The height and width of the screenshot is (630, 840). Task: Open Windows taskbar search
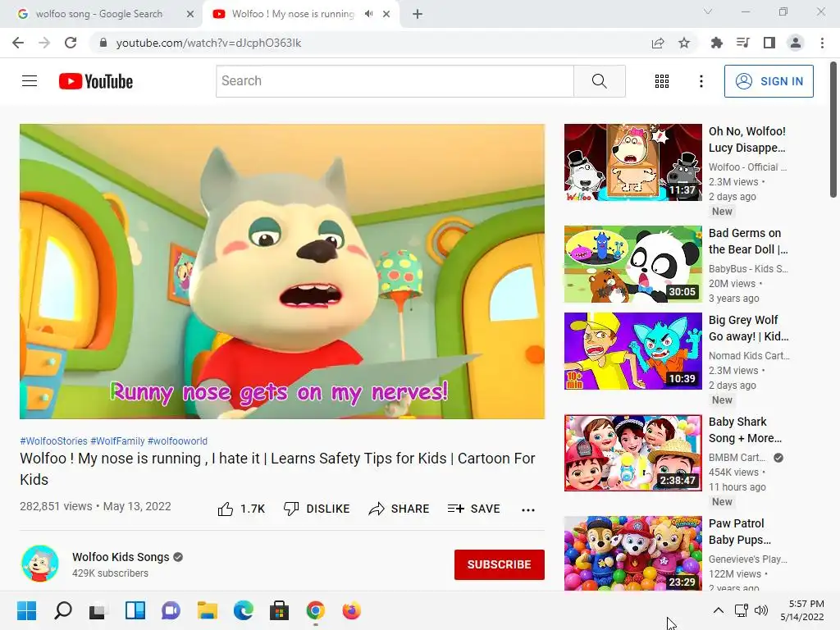tap(63, 610)
